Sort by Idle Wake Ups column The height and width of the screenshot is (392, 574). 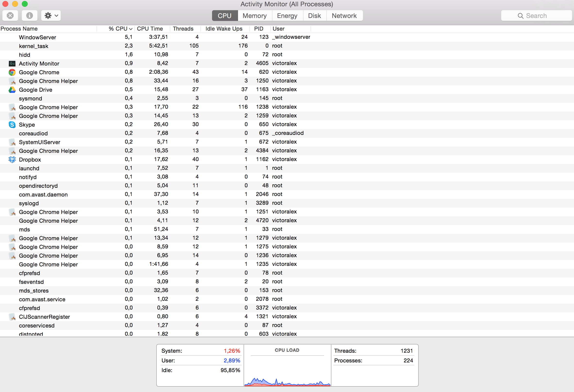pyautogui.click(x=223, y=29)
